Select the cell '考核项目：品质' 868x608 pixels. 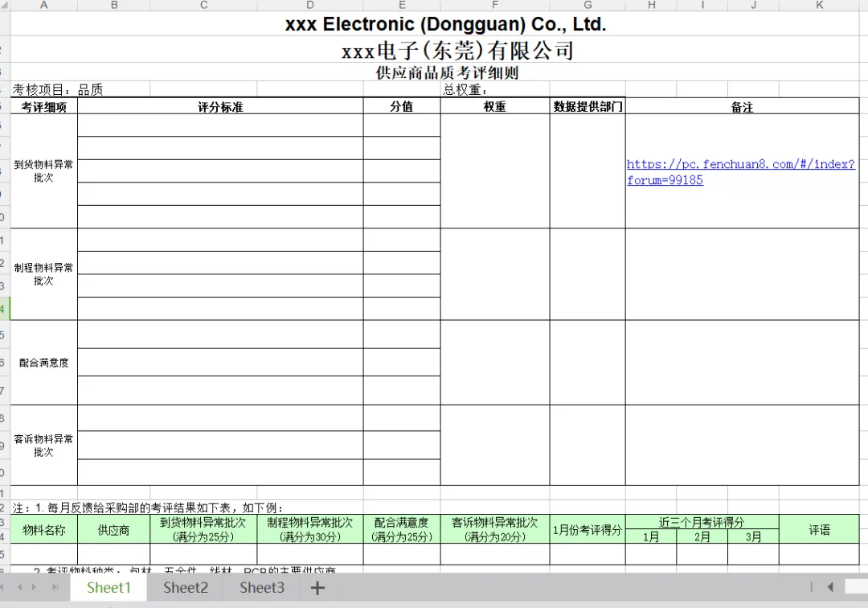58,90
